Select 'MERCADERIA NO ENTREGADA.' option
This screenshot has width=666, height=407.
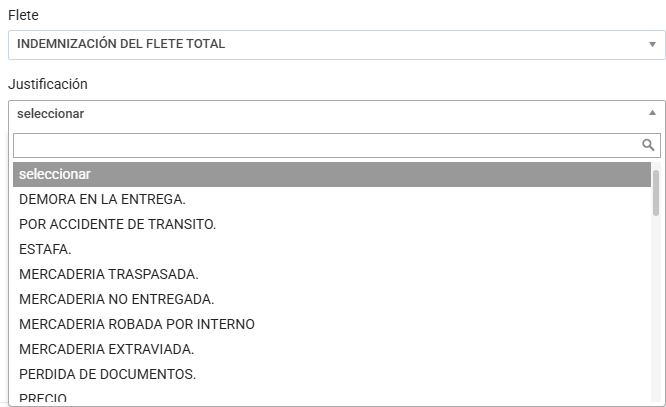(116, 299)
